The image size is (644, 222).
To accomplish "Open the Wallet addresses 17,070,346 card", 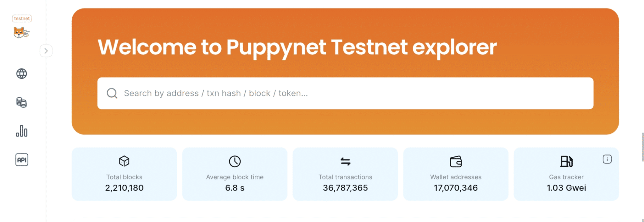I will tap(456, 174).
